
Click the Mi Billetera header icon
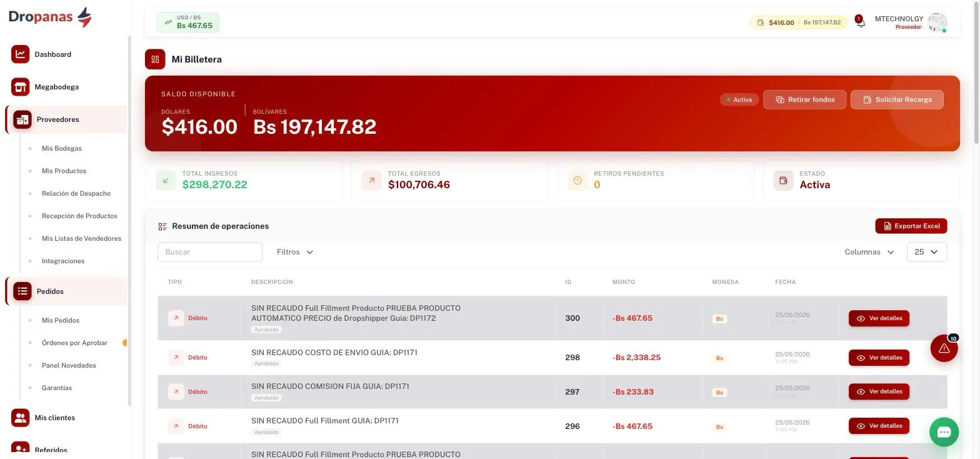pos(155,59)
